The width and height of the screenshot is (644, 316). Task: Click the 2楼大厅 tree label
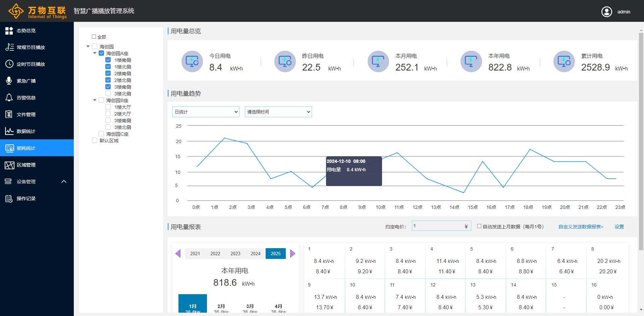coord(122,114)
